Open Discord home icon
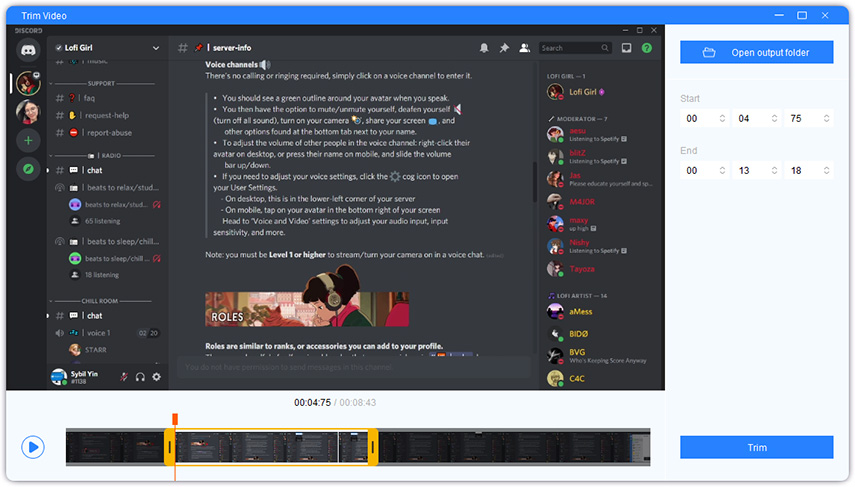Screen dimensions: 855x487 click(x=28, y=51)
